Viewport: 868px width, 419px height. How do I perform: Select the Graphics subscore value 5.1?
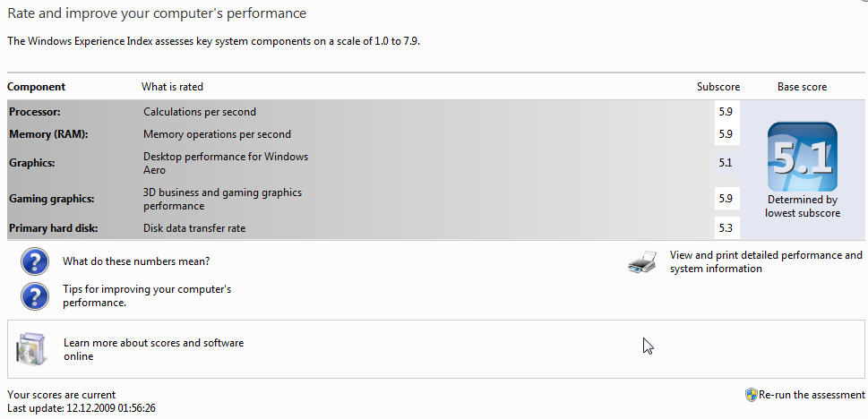(726, 163)
